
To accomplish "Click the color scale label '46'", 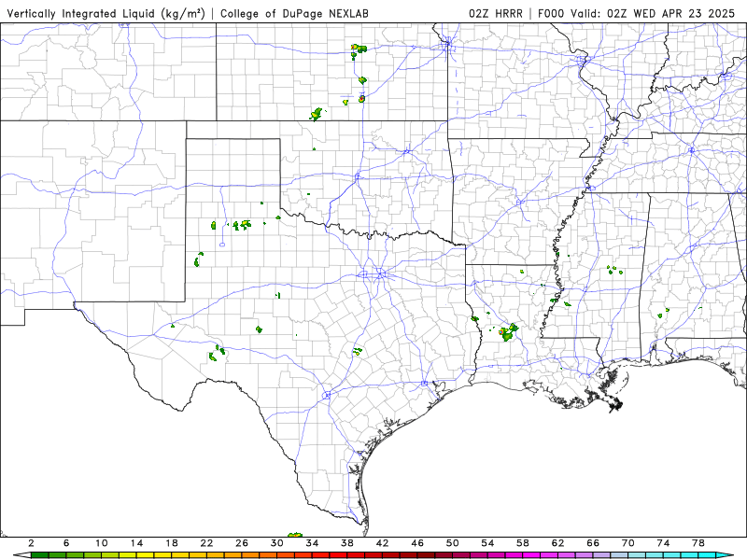I will coord(417,543).
